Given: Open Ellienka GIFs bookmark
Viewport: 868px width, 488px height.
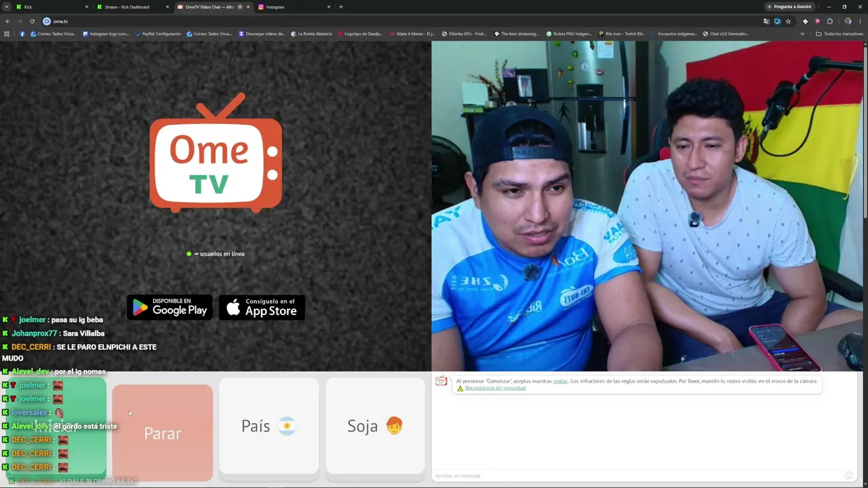Looking at the screenshot, I should pos(465,34).
